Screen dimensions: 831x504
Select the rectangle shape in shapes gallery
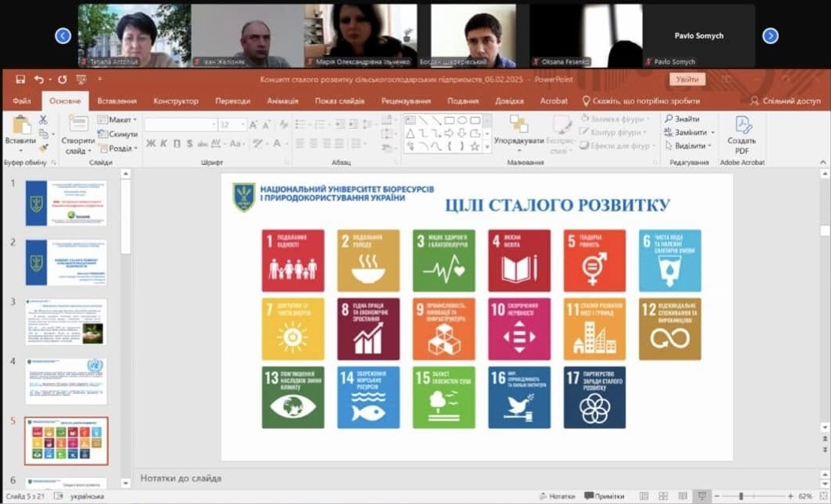pyautogui.click(x=449, y=120)
